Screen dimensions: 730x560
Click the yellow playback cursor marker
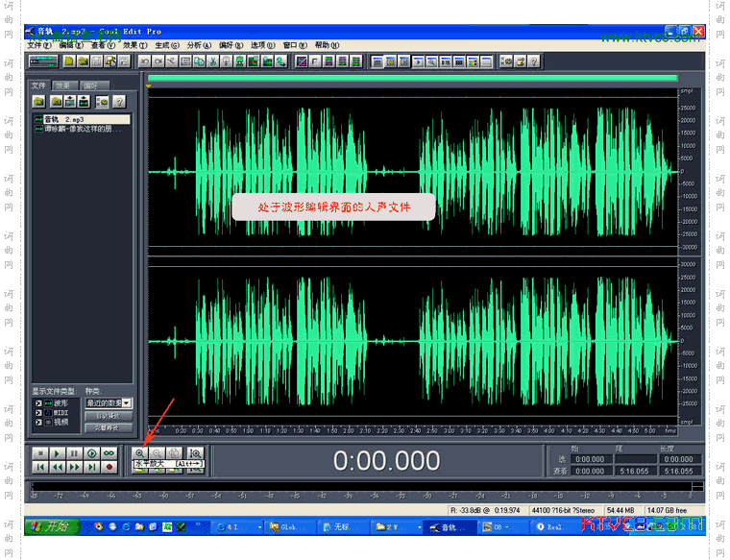[x=149, y=86]
